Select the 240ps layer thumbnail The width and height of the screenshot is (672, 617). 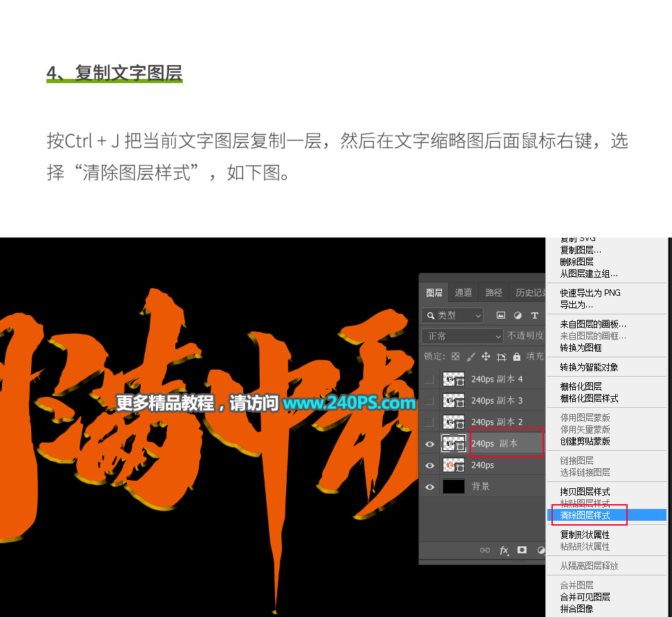pyautogui.click(x=453, y=465)
